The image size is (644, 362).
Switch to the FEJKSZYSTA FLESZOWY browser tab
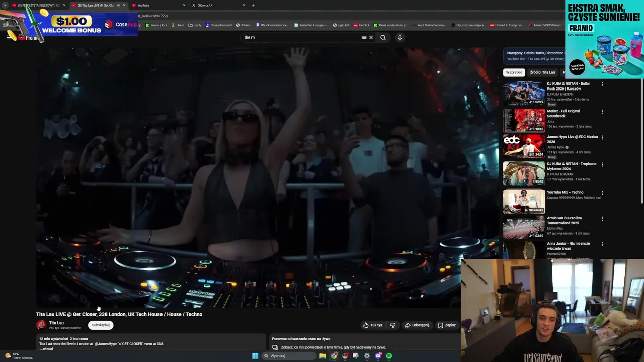pyautogui.click(x=39, y=5)
